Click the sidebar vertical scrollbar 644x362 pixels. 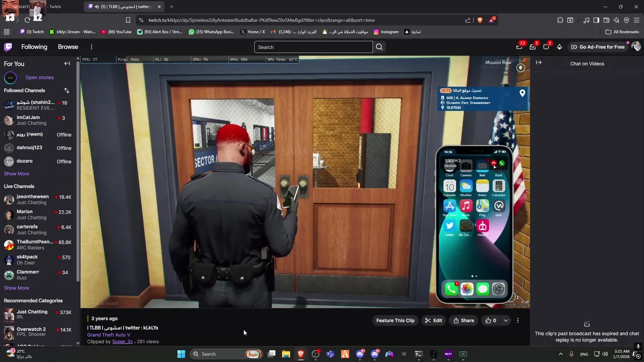[77, 171]
